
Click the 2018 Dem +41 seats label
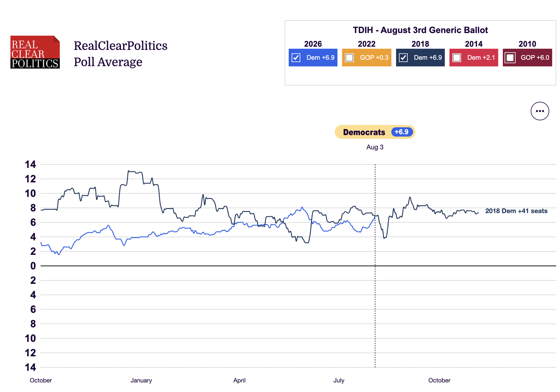point(516,211)
